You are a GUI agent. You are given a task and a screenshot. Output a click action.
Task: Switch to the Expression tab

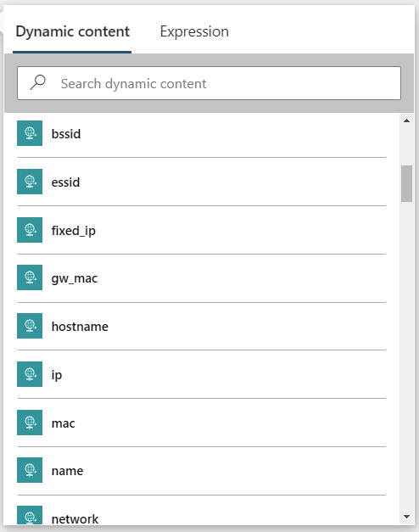[x=194, y=31]
